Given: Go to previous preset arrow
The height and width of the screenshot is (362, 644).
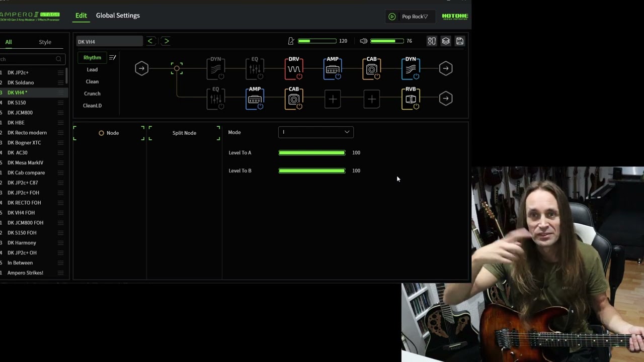Looking at the screenshot, I should click(150, 41).
